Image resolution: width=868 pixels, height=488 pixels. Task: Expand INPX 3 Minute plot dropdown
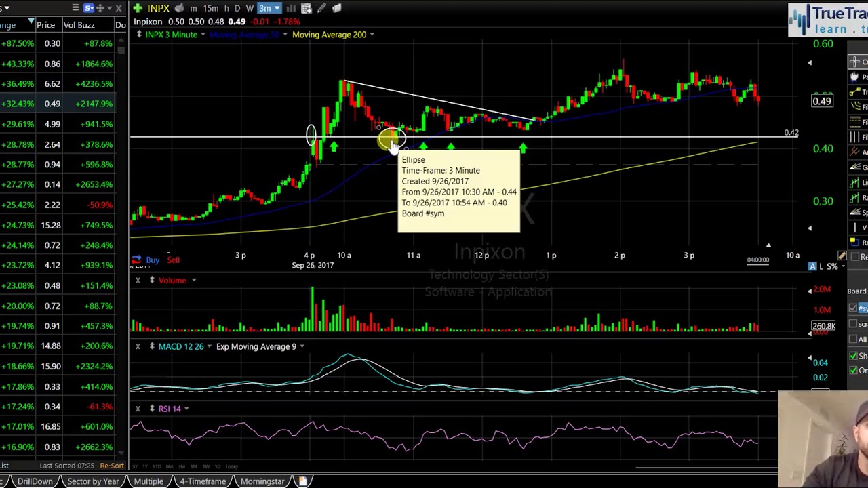click(x=203, y=35)
